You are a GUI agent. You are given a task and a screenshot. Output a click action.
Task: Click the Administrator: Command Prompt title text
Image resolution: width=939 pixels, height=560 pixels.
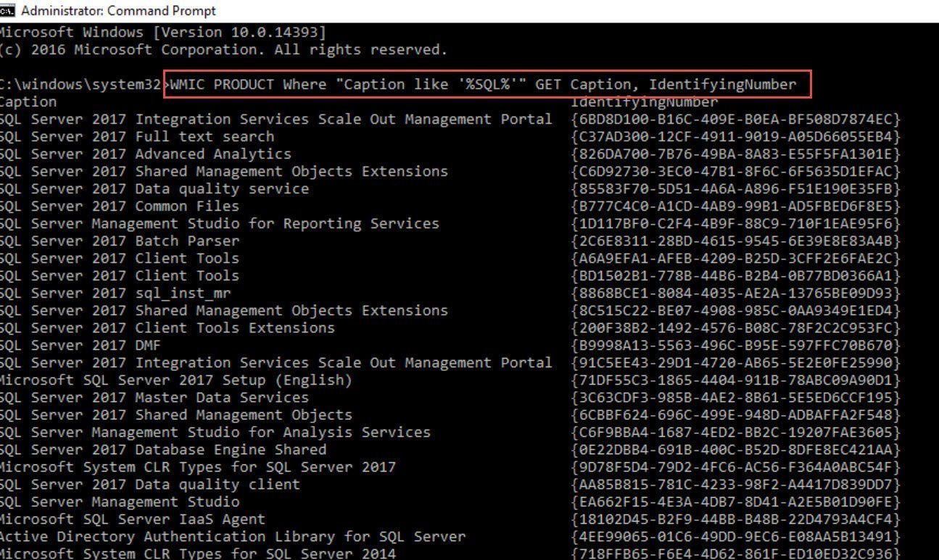[x=118, y=11]
